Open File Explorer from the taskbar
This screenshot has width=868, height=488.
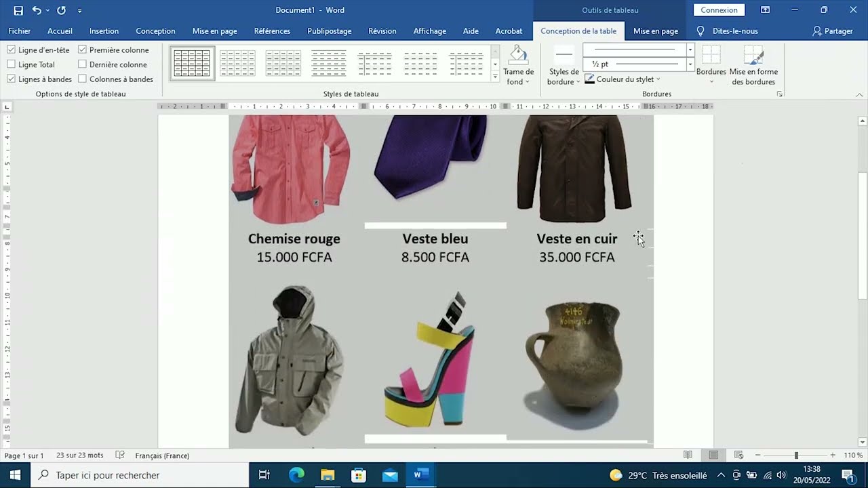pyautogui.click(x=328, y=475)
